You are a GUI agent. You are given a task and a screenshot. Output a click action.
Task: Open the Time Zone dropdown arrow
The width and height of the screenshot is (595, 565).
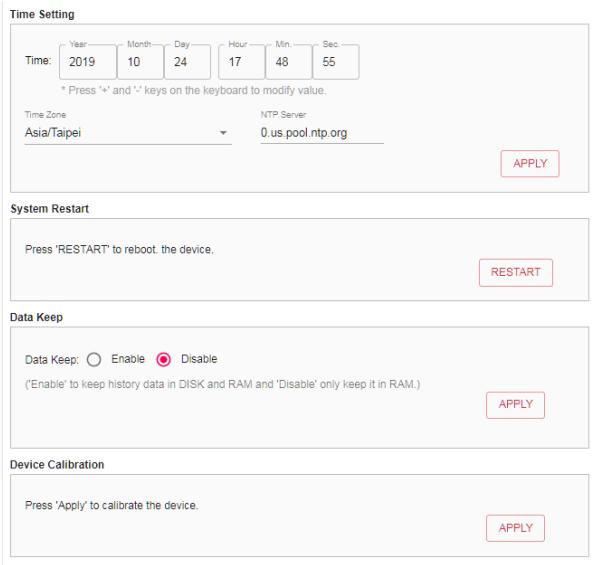(223, 133)
